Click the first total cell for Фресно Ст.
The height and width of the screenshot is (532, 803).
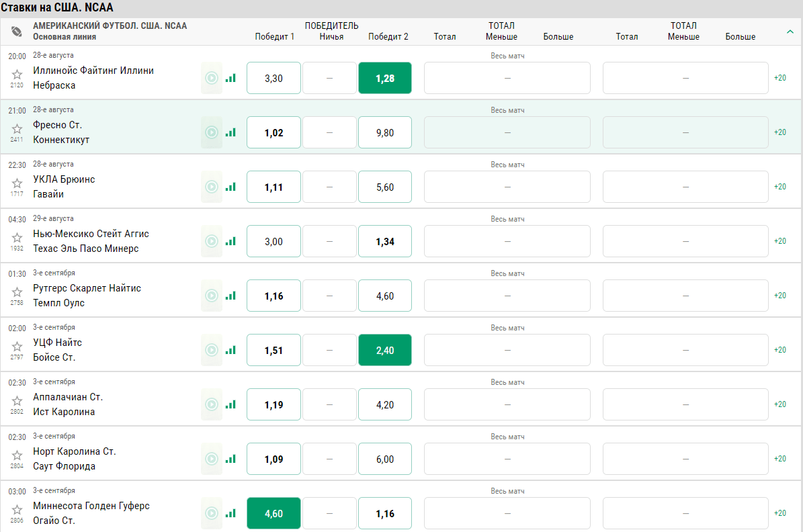(x=507, y=132)
